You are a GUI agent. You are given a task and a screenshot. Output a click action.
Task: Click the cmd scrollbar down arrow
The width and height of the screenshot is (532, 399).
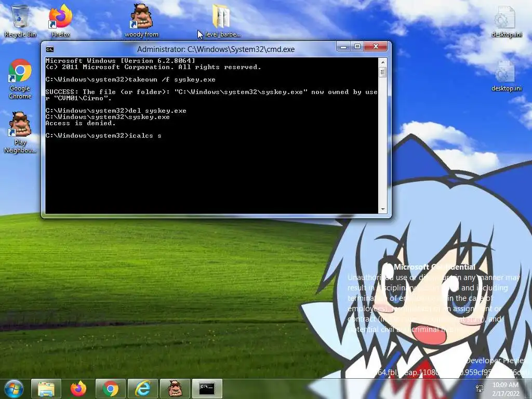383,209
